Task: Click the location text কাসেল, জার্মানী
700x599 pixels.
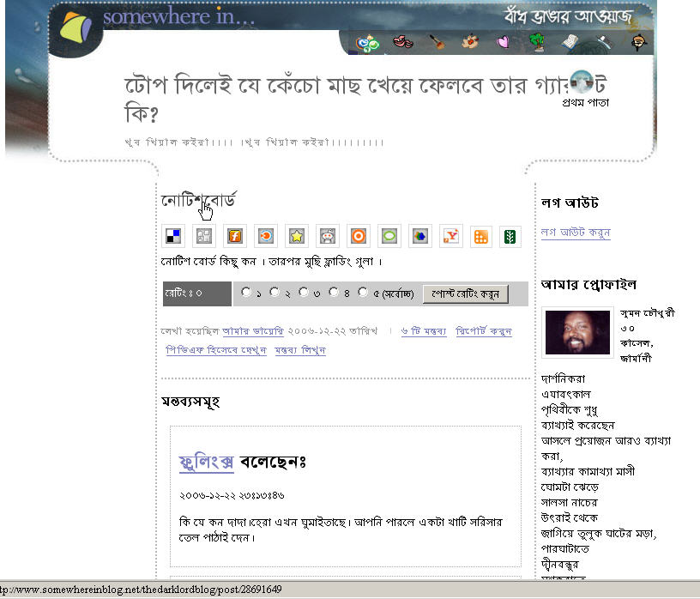Action: point(637,351)
